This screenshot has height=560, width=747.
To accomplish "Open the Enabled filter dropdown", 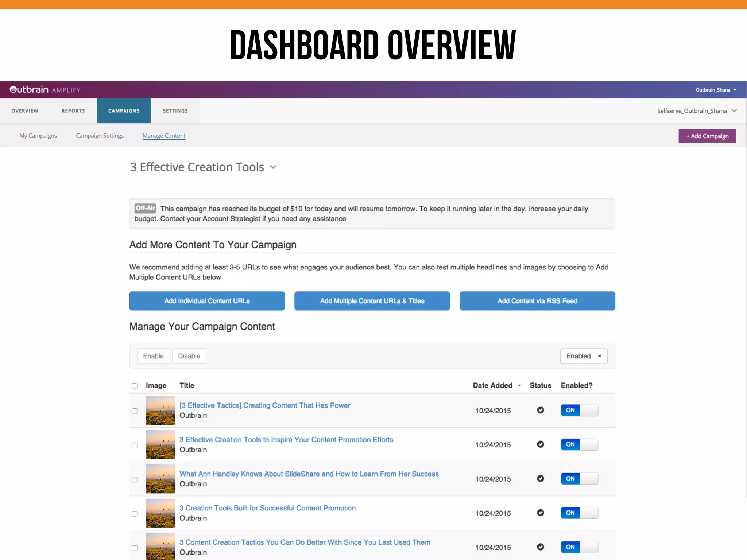I will (584, 356).
